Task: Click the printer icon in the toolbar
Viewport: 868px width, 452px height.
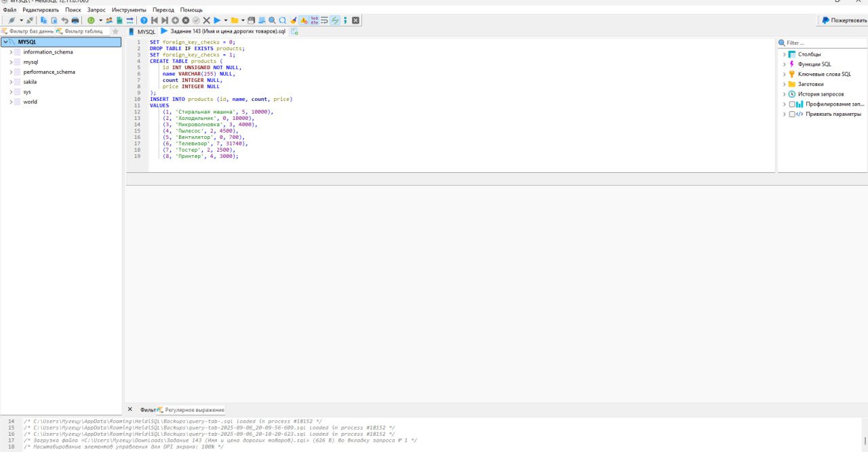Action: pos(75,20)
